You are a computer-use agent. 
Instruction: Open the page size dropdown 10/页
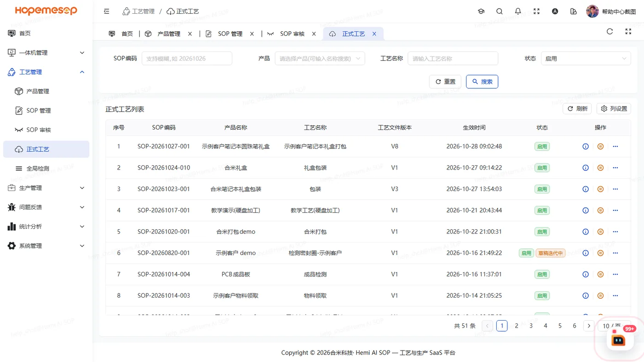[614, 326]
